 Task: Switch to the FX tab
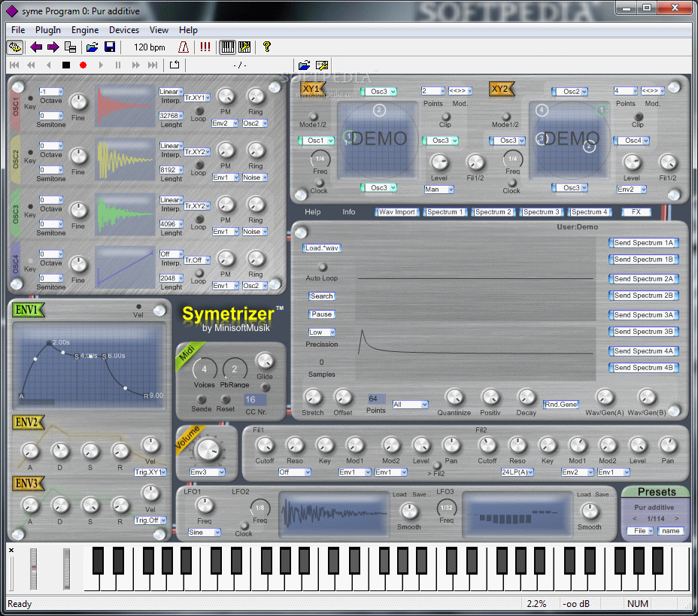(x=636, y=212)
